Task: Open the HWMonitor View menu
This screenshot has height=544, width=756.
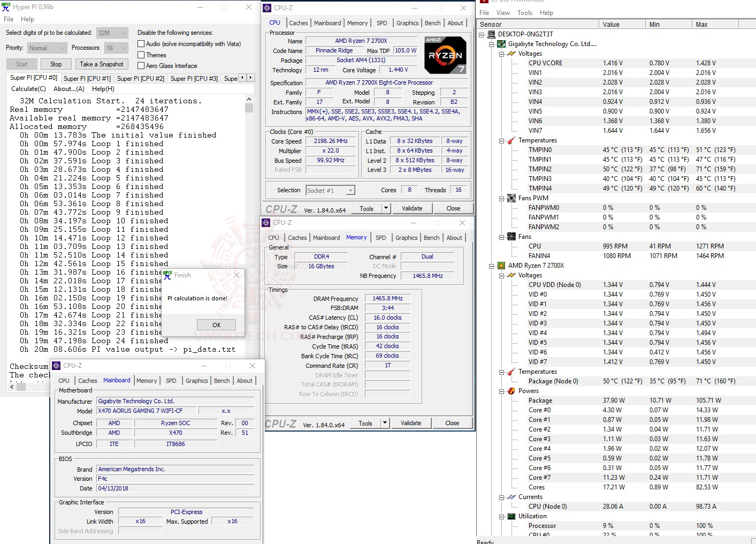Action: click(x=503, y=13)
